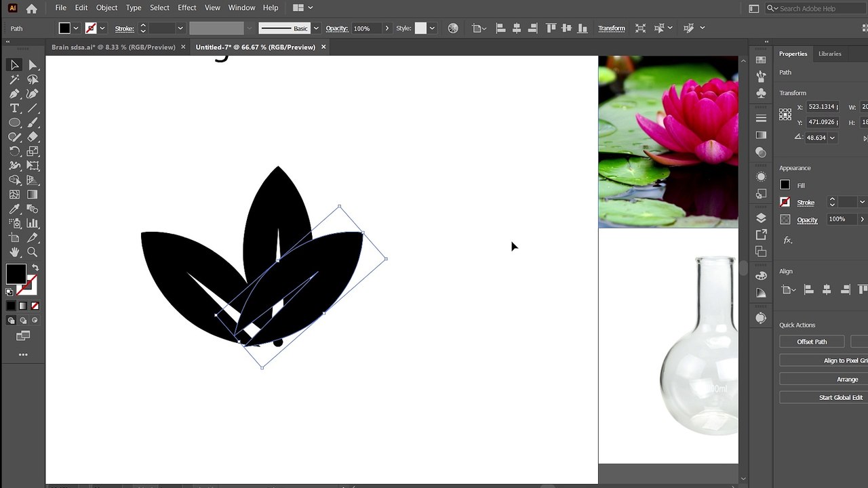Switch to the Libraries tab
Image resolution: width=868 pixels, height=488 pixels.
point(829,54)
